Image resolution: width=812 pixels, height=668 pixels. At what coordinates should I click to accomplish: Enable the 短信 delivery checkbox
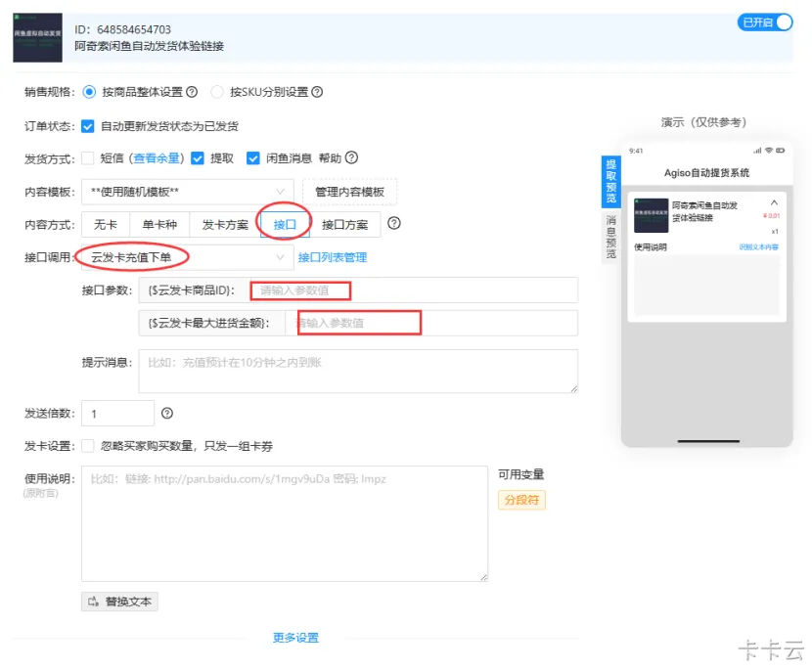coord(86,158)
